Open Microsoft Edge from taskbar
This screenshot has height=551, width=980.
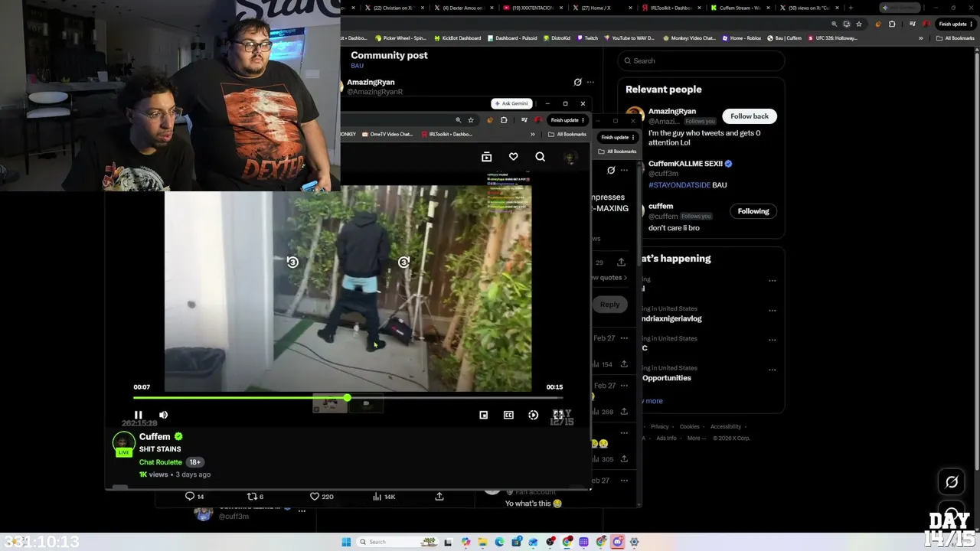coord(499,542)
